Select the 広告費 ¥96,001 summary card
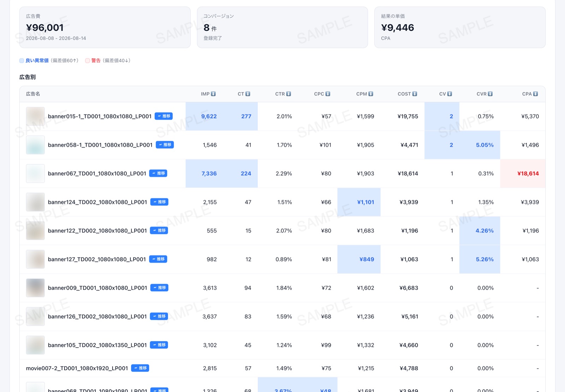 [105, 27]
